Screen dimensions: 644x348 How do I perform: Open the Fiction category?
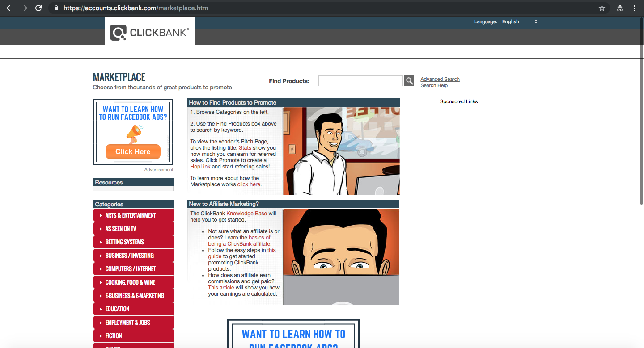133,336
